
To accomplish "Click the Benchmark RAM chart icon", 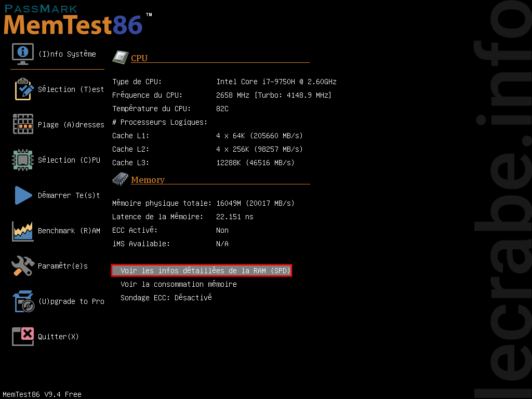I will [23, 231].
